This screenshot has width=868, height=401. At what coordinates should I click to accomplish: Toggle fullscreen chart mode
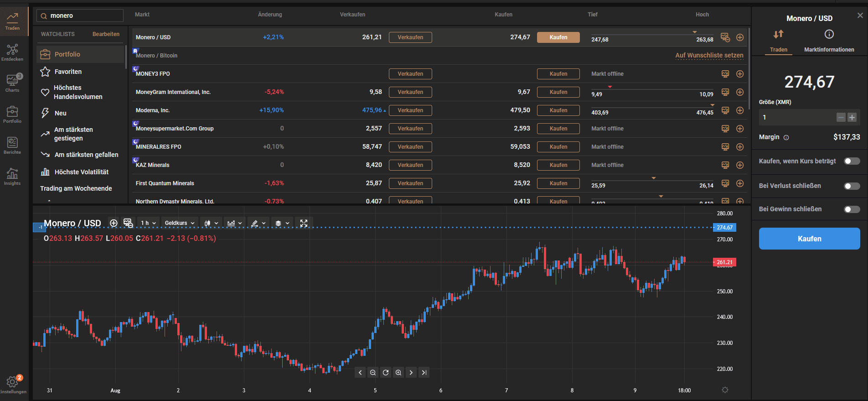click(x=304, y=223)
